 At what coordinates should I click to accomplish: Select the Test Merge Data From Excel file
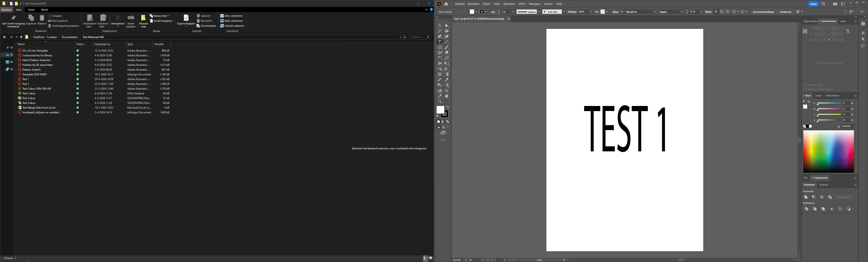(x=39, y=107)
